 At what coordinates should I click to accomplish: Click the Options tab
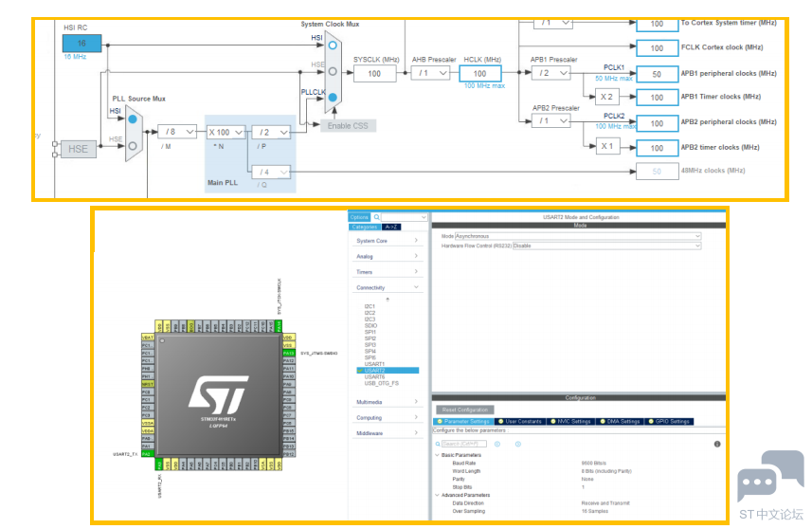click(359, 217)
